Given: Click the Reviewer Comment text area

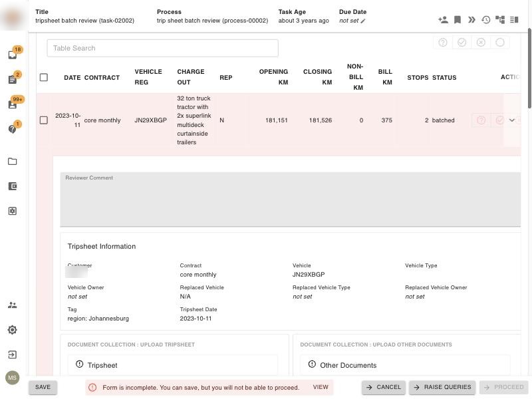Looking at the screenshot, I should pyautogui.click(x=291, y=199).
